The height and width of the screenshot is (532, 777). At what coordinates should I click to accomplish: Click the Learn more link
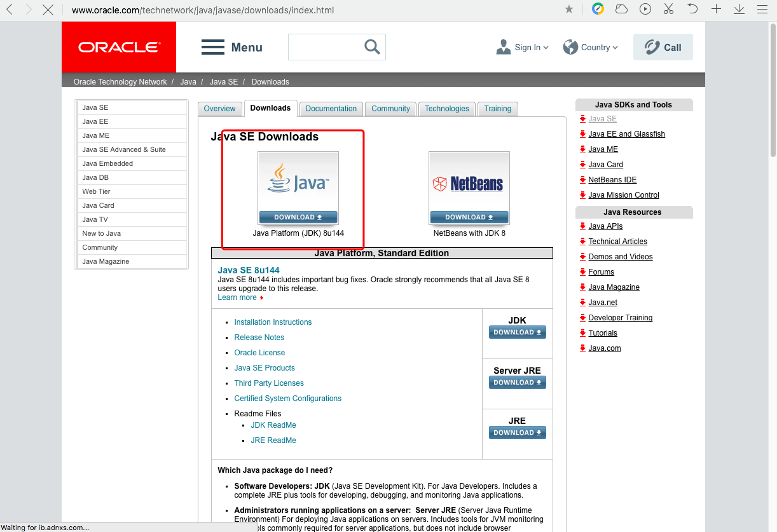pyautogui.click(x=237, y=297)
